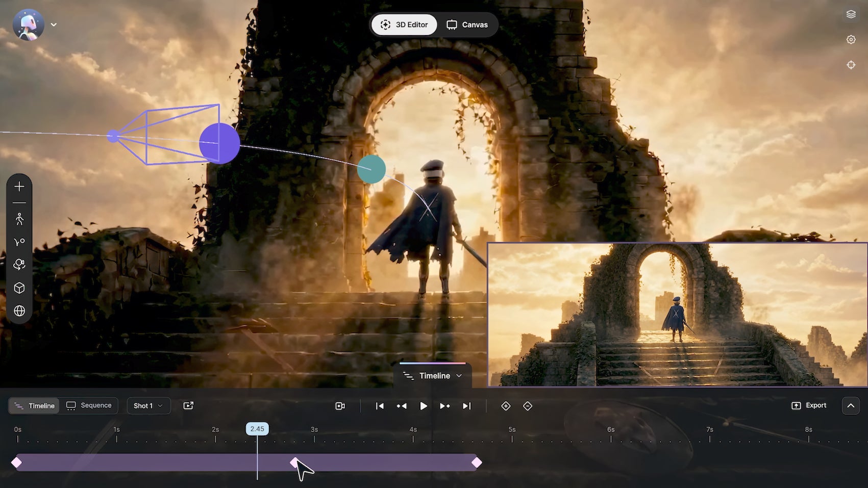This screenshot has width=868, height=488.
Task: Expand the avatar dropdown chevron
Action: tap(54, 24)
